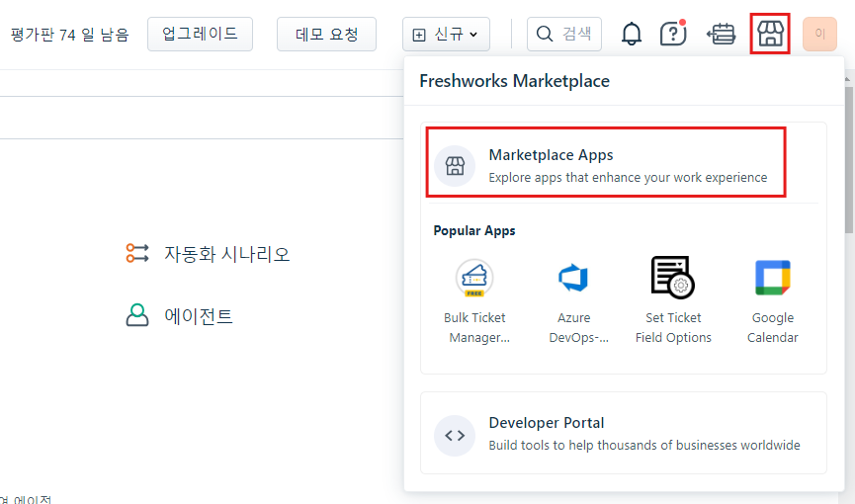Click the 데모 요청 button

[326, 34]
